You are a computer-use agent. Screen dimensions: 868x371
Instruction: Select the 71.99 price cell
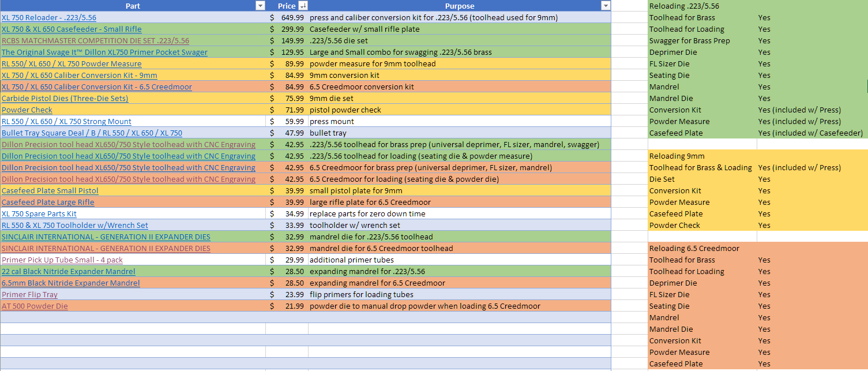[287, 110]
